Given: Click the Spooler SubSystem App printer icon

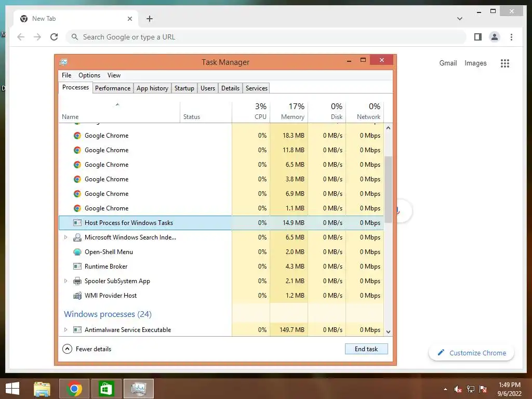Looking at the screenshot, I should click(x=77, y=281).
